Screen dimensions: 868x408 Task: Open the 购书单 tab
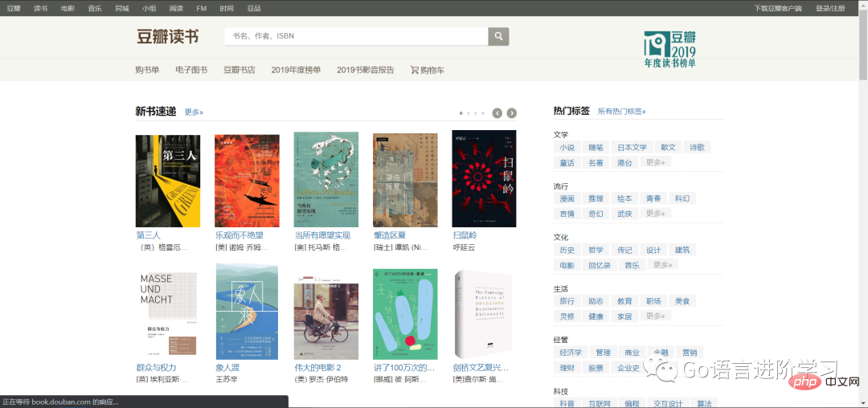147,70
